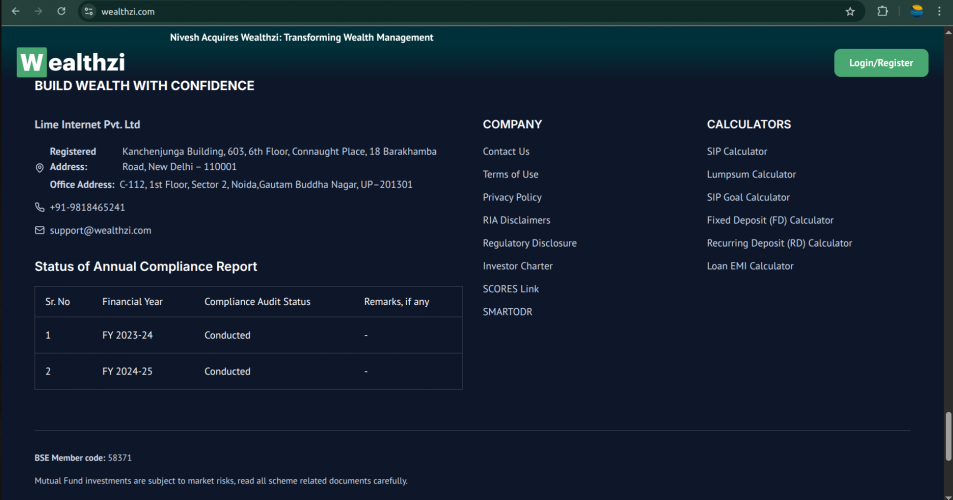Screen dimensions: 953x500
Task: Bookmark this page with star icon
Action: 850,12
